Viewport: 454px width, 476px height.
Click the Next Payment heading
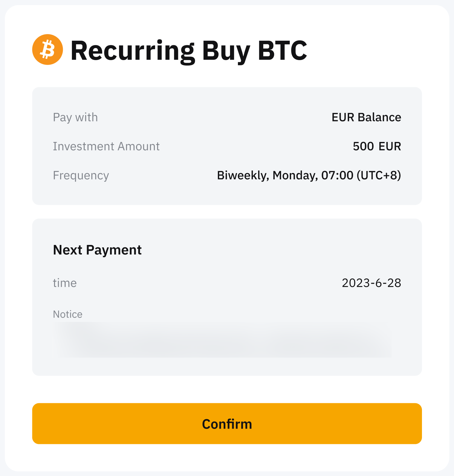97,250
